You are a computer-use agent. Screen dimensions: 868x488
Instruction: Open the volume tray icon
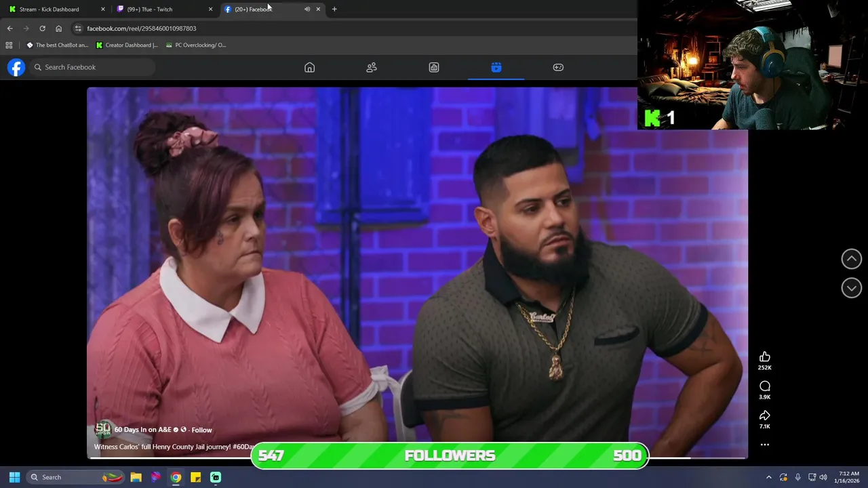pyautogui.click(x=823, y=477)
